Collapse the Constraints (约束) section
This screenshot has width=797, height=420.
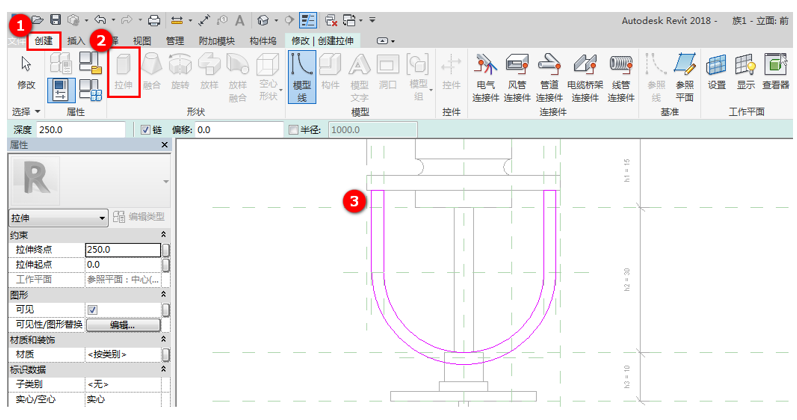click(164, 235)
